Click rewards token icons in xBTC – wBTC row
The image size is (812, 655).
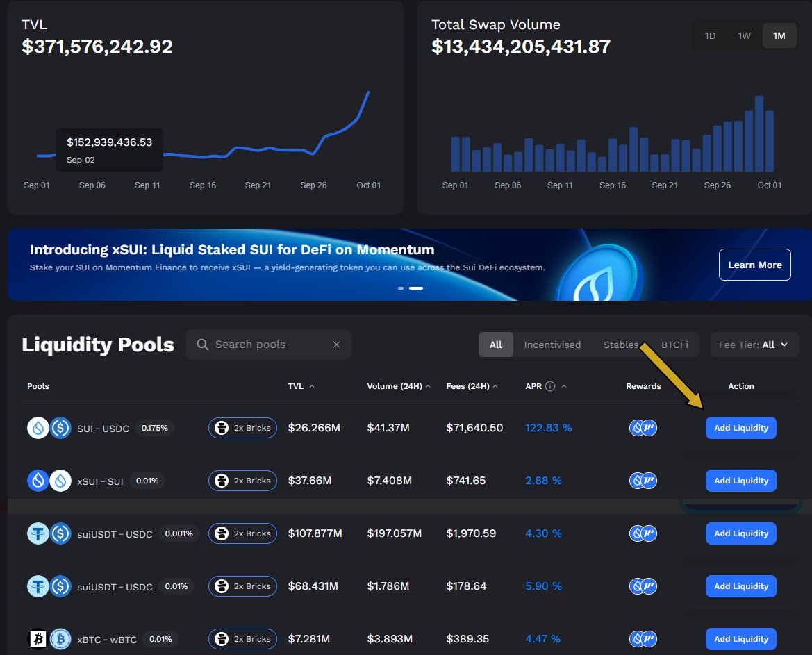click(x=643, y=640)
